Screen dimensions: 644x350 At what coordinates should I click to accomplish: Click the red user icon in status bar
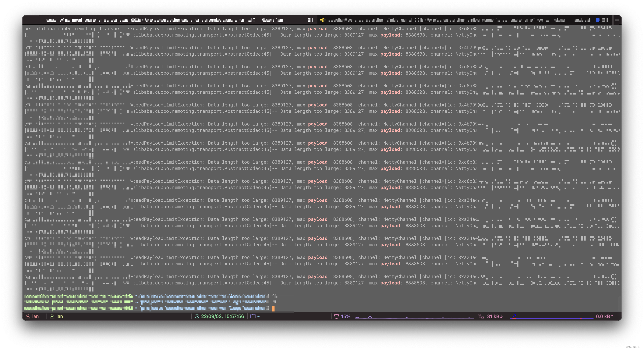pos(28,316)
